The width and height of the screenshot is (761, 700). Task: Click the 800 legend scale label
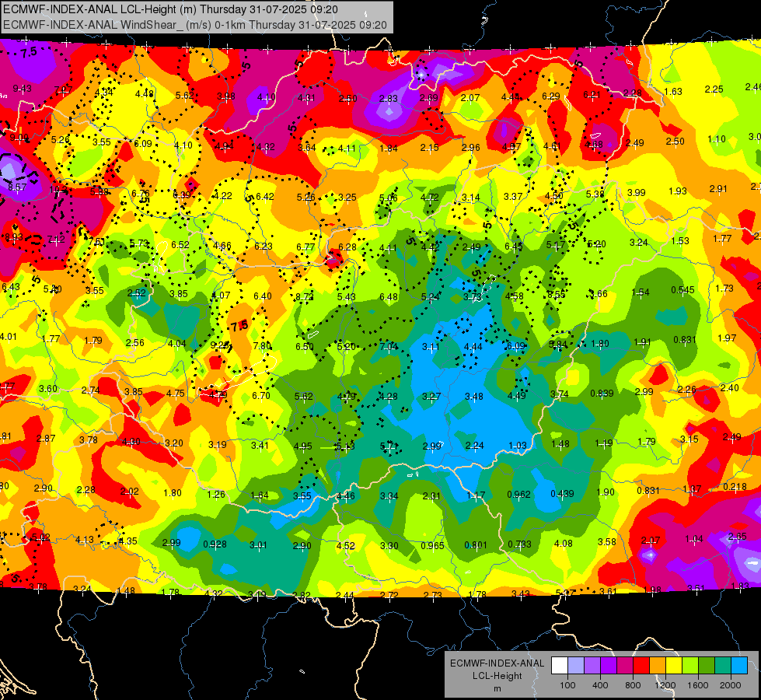633,685
